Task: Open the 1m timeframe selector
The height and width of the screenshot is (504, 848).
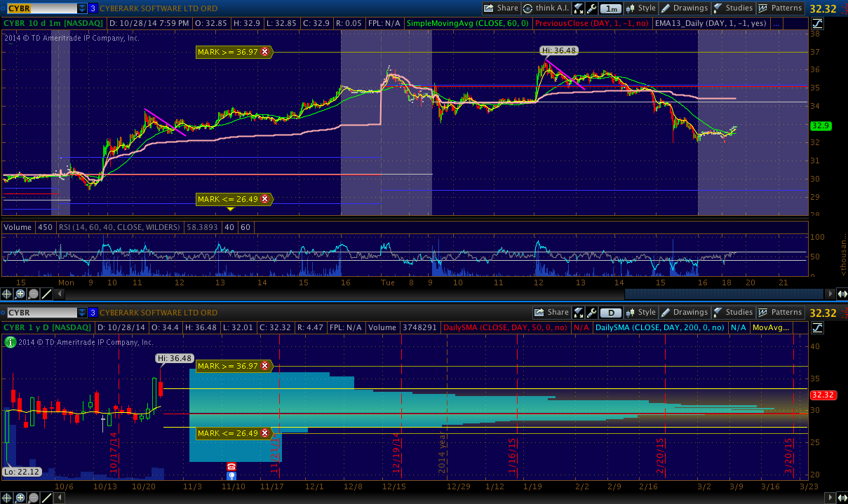Action: pyautogui.click(x=612, y=8)
